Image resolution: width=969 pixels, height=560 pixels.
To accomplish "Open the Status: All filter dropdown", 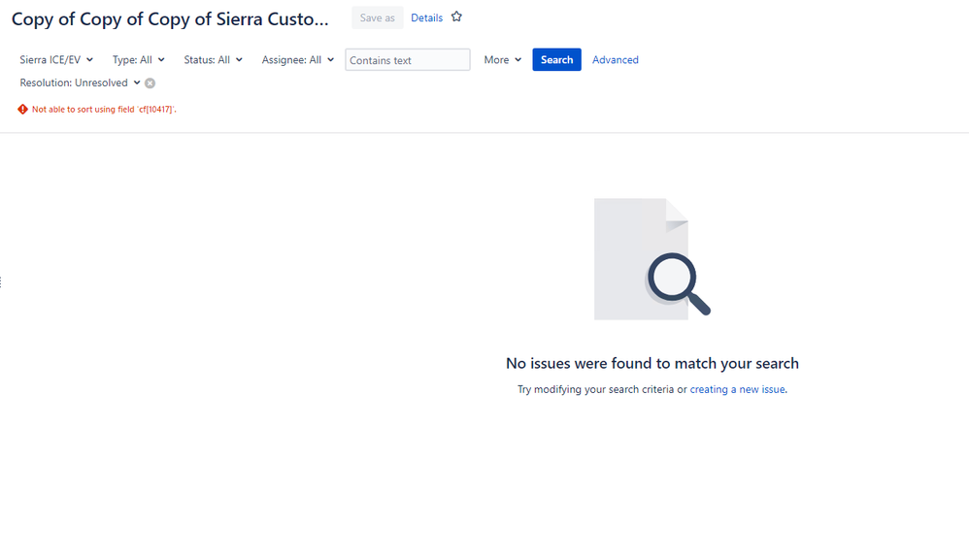I will pos(213,59).
